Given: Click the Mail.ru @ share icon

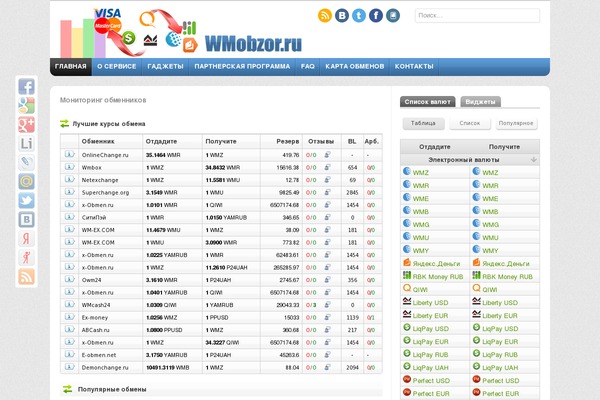Looking at the screenshot, I should pos(26,181).
